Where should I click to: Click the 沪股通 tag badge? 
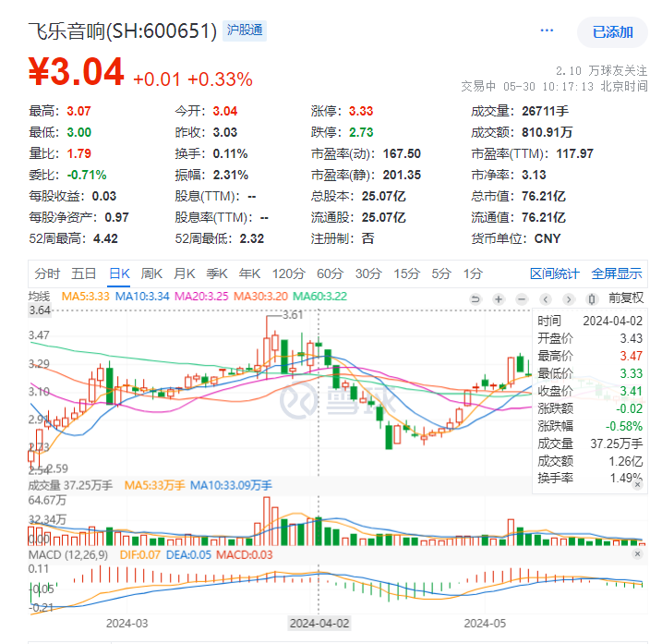(245, 30)
